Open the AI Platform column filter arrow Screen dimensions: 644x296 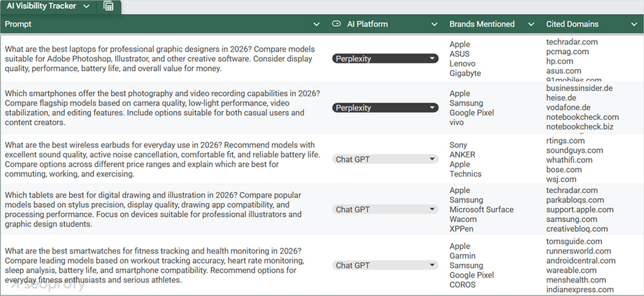pyautogui.click(x=434, y=24)
